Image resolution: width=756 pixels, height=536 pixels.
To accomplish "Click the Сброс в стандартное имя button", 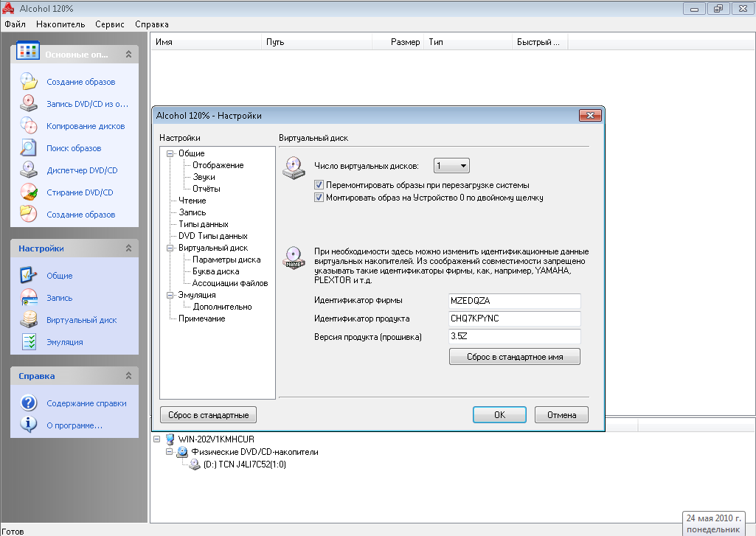I will 515,357.
